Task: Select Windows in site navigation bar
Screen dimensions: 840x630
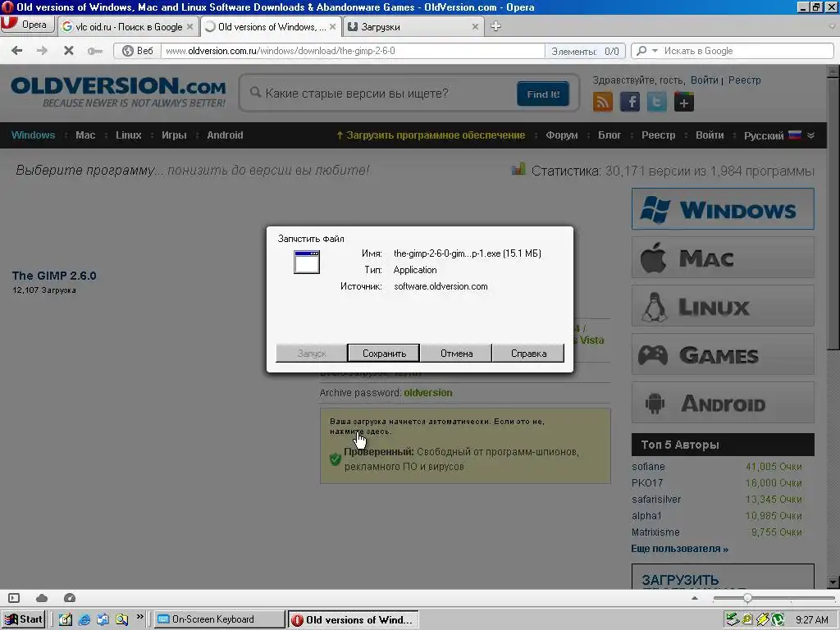Action: click(33, 135)
